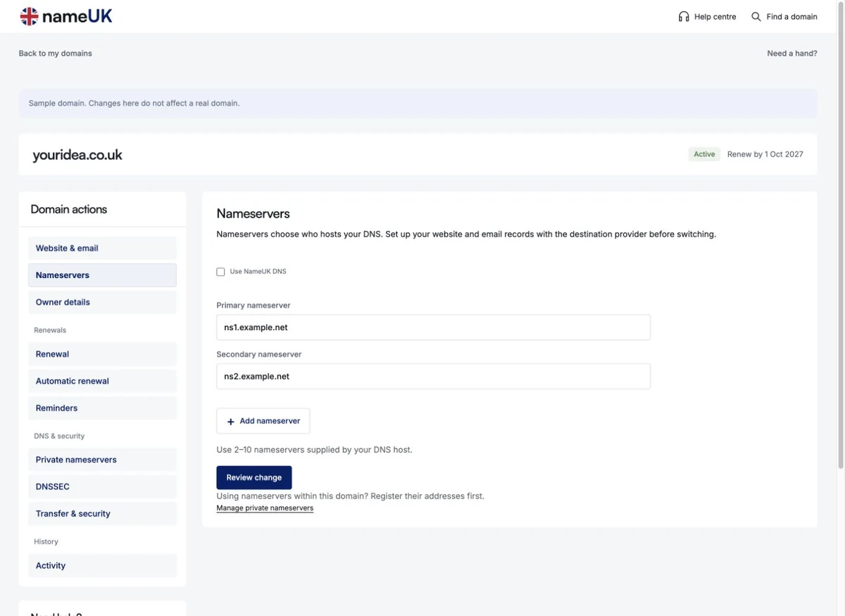Click the Review change button
This screenshot has width=845, height=616.
coord(254,477)
